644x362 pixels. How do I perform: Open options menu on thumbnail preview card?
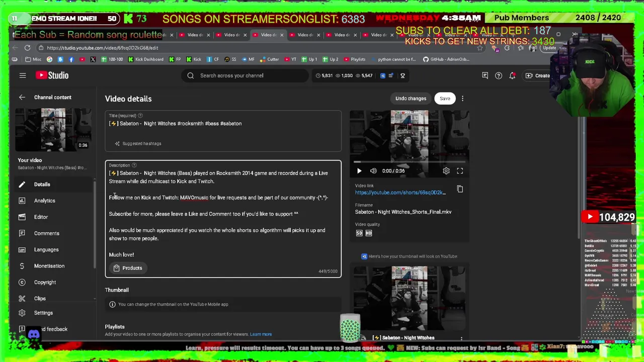click(x=461, y=338)
